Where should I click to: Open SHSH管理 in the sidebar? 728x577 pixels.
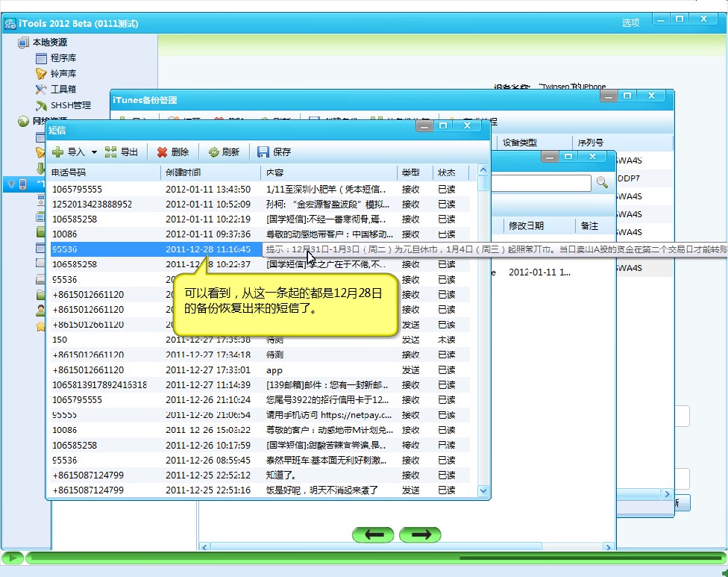pyautogui.click(x=70, y=105)
